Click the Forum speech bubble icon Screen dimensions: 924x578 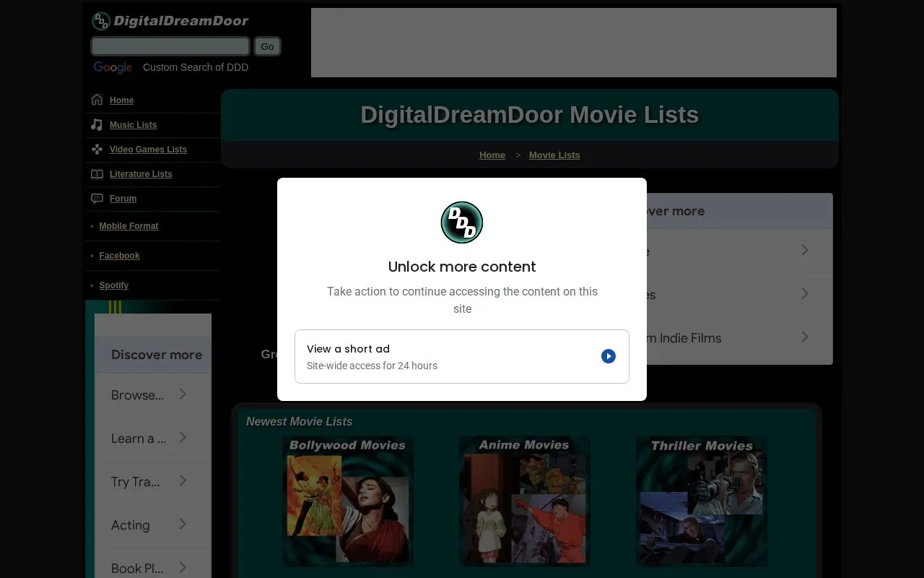point(97,198)
